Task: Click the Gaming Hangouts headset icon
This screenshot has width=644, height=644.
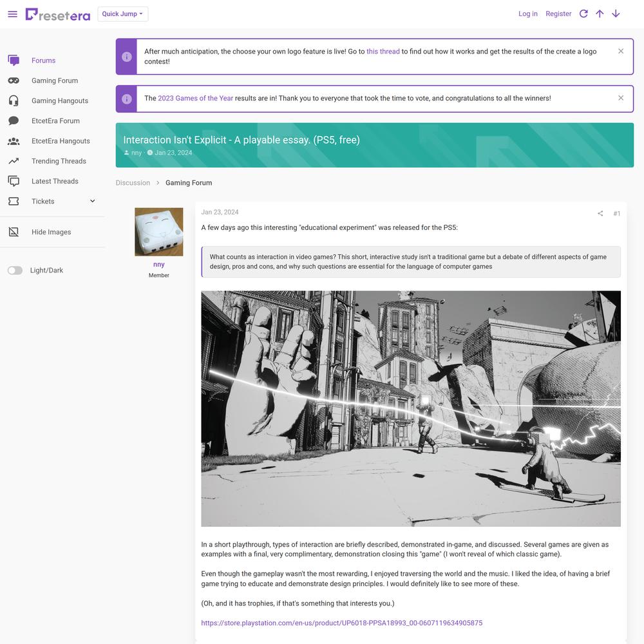Action: click(x=14, y=100)
